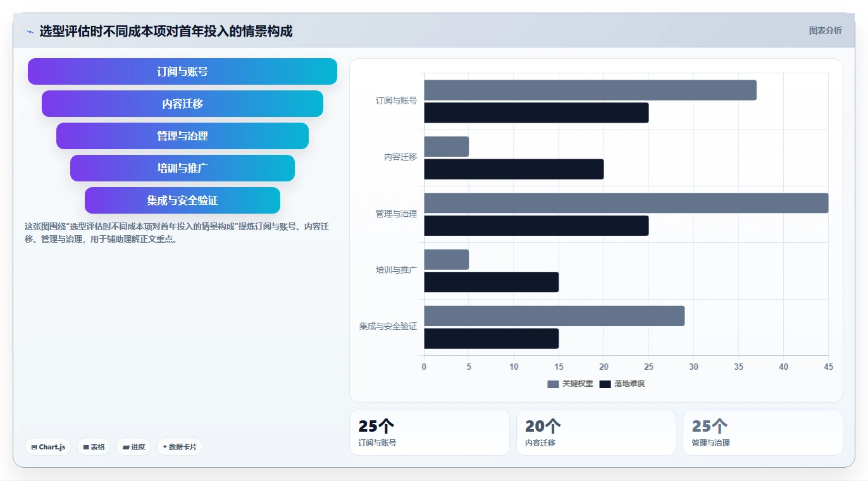Toggle the 关键权重 legend swatch
868x481 pixels.
pyautogui.click(x=553, y=384)
